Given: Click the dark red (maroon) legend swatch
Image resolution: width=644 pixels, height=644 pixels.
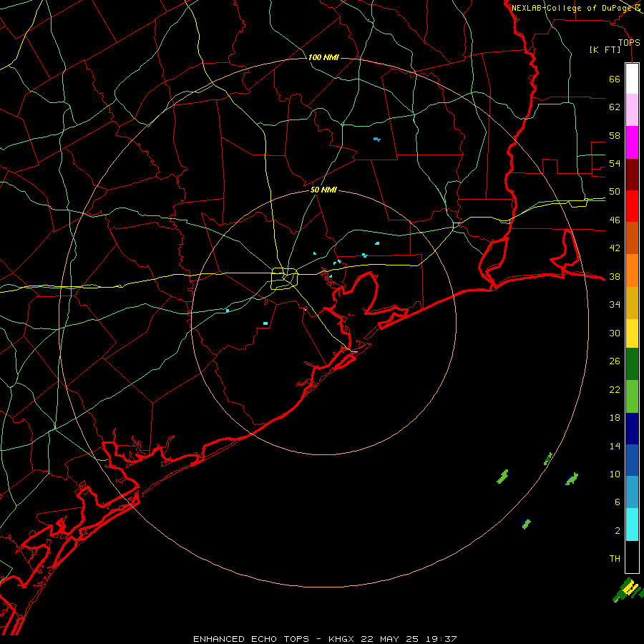Looking at the screenshot, I should 632,174.
